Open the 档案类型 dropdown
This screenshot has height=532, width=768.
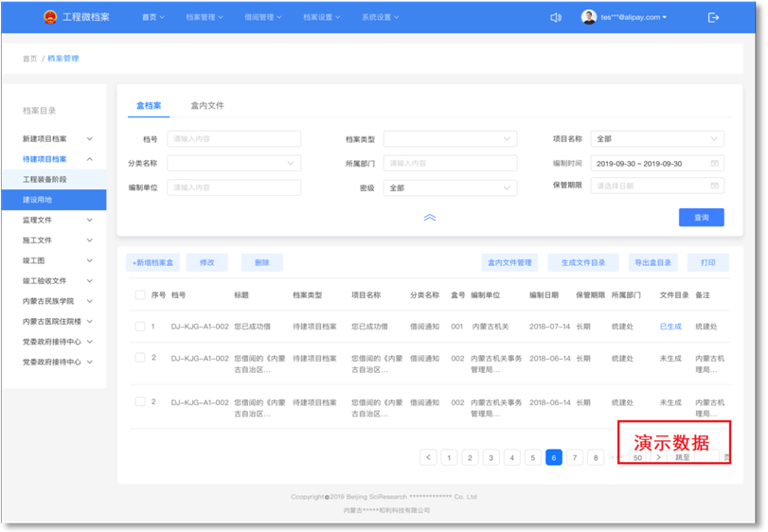450,139
